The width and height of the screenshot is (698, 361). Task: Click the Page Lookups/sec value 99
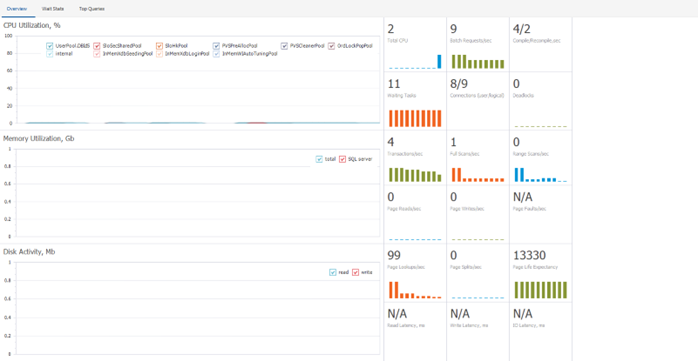click(x=394, y=255)
